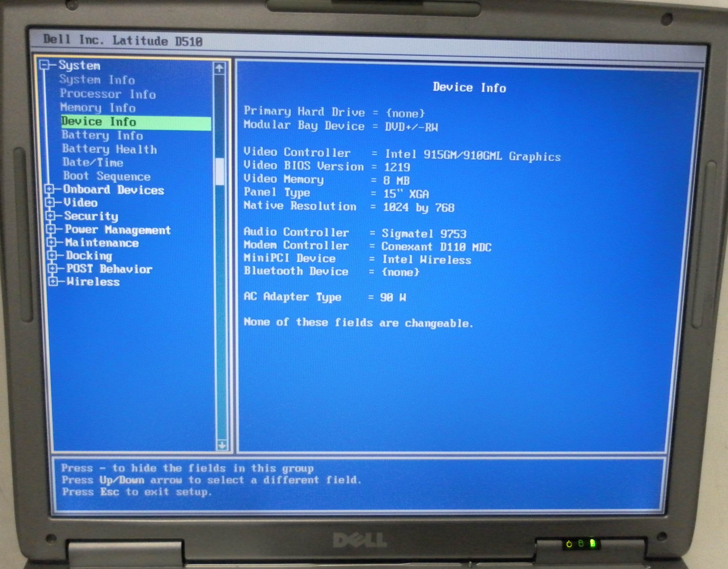This screenshot has height=569, width=728.
Task: Open Memory Info entry
Action: (98, 108)
